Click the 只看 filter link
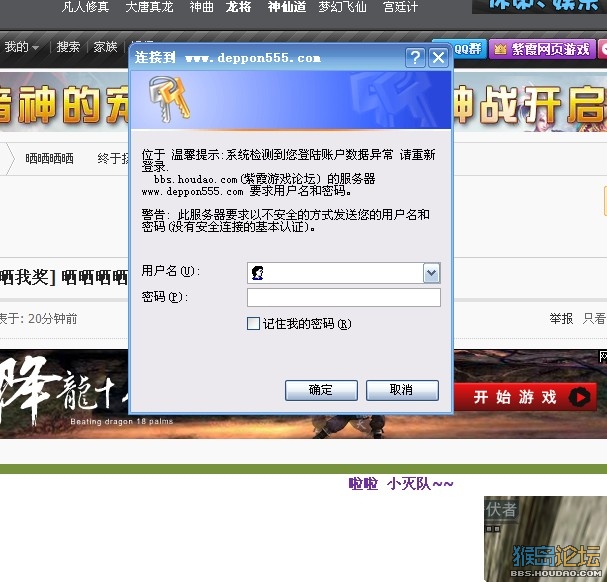Viewport: 607px width, 582px height. [595, 319]
